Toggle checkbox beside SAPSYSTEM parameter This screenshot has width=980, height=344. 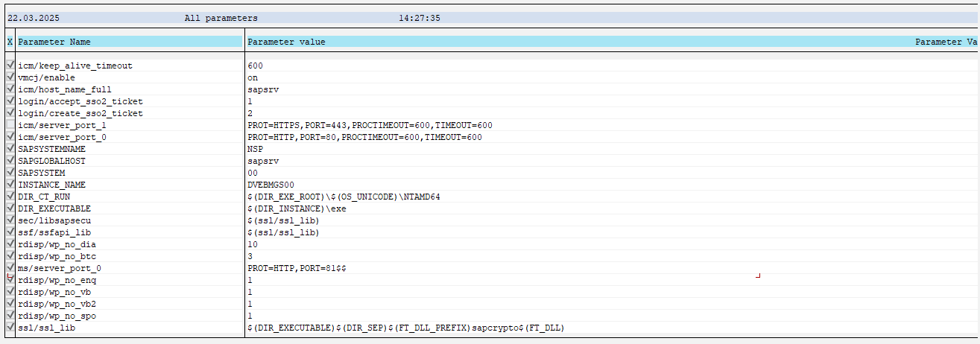pyautogui.click(x=10, y=173)
